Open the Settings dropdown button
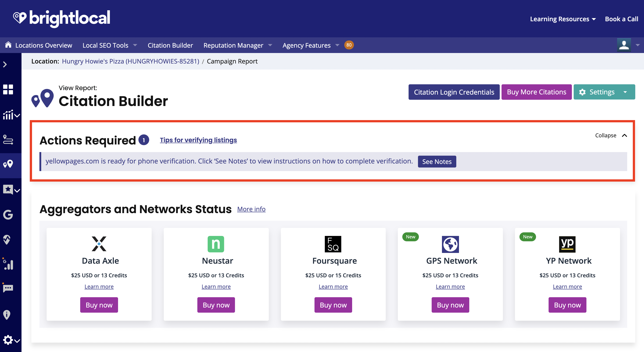The width and height of the screenshot is (644, 352). point(604,92)
